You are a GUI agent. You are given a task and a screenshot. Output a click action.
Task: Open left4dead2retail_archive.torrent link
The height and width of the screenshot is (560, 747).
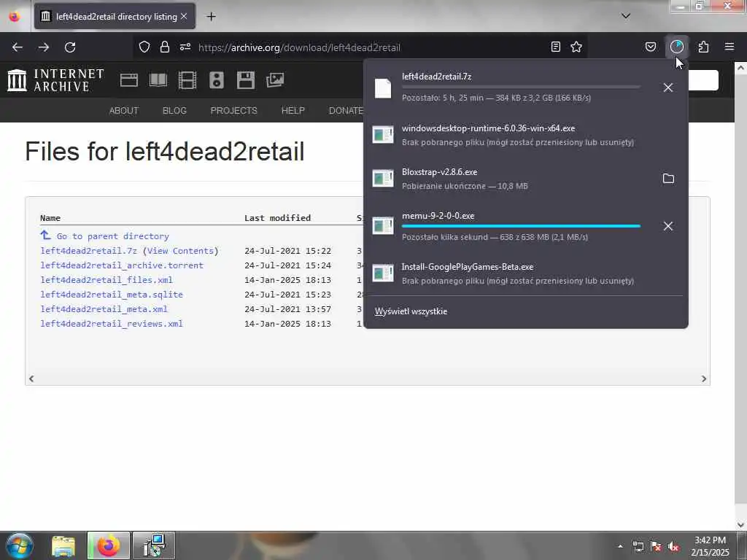pos(122,265)
